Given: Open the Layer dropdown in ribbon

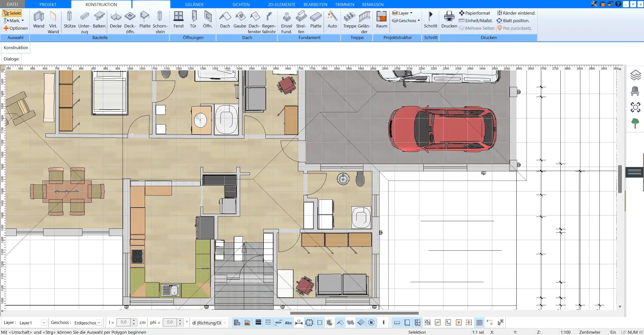Looking at the screenshot, I should click(402, 13).
